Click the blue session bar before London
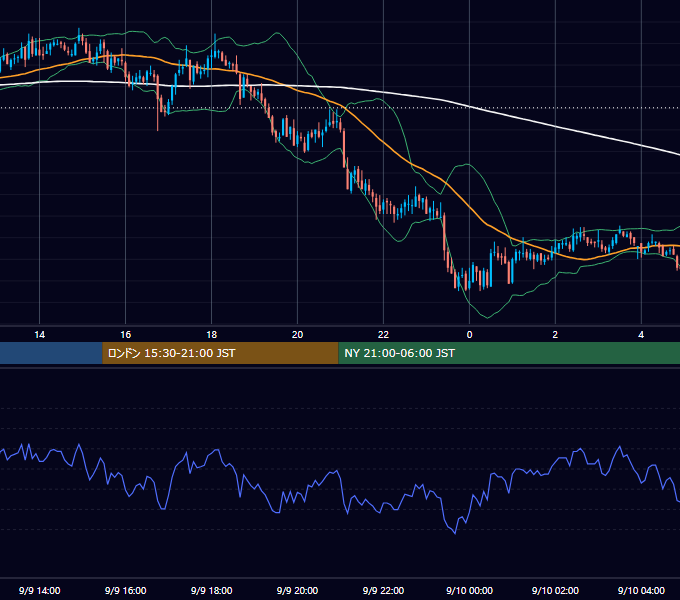 [x=51, y=353]
